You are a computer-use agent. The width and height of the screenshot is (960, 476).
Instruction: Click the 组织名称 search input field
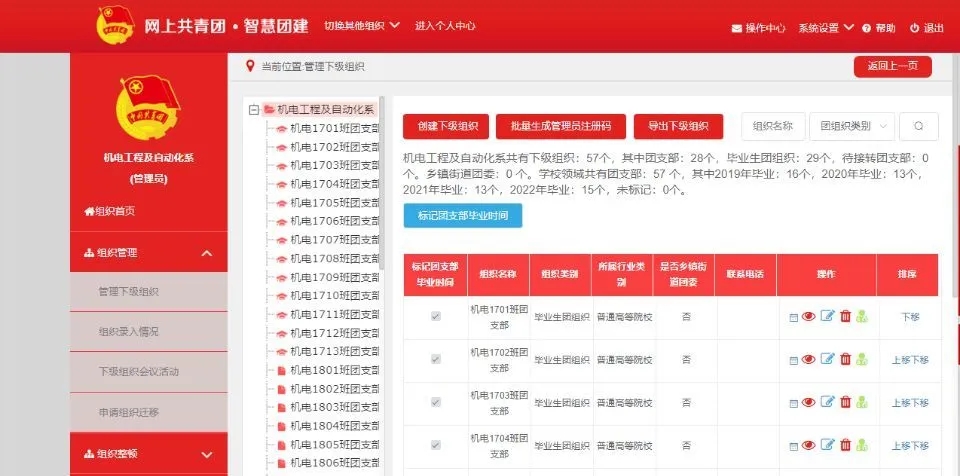pyautogui.click(x=773, y=126)
